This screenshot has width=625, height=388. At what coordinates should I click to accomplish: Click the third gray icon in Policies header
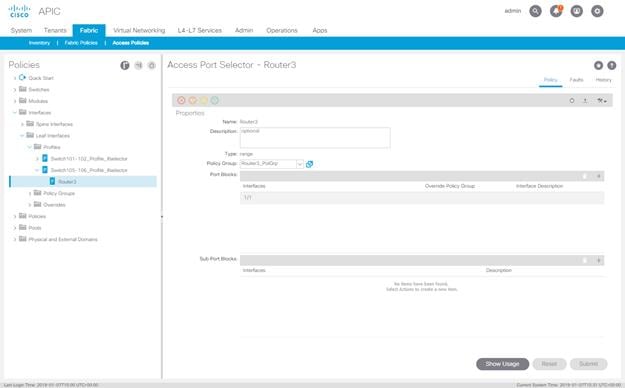(x=151, y=65)
